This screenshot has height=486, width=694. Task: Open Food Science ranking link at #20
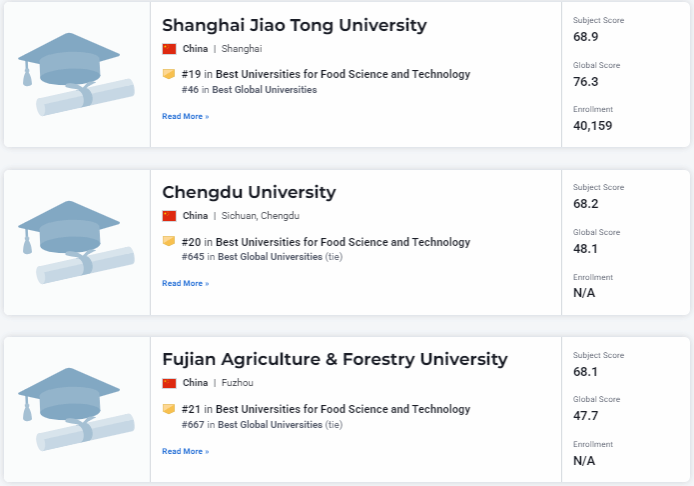point(343,242)
